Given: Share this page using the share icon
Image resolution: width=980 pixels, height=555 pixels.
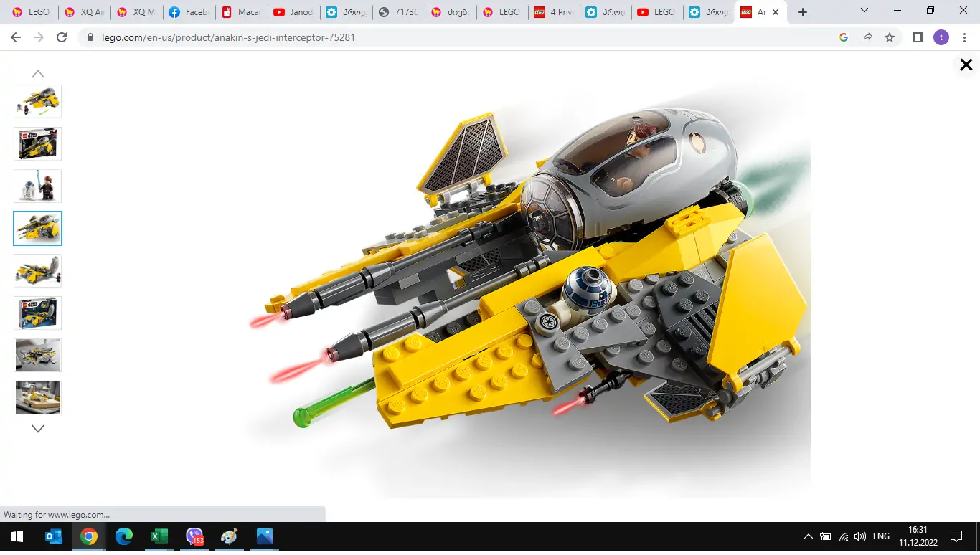Looking at the screenshot, I should tap(867, 37).
